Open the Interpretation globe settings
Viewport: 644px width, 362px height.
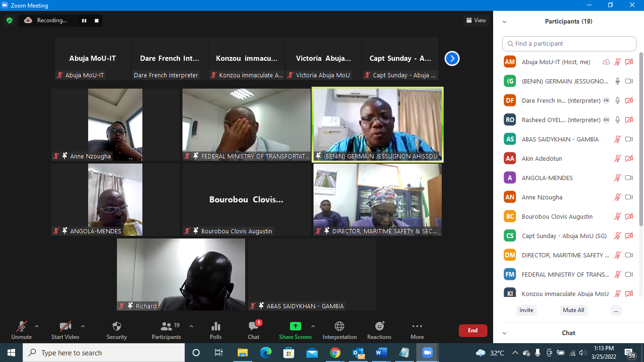(x=339, y=330)
